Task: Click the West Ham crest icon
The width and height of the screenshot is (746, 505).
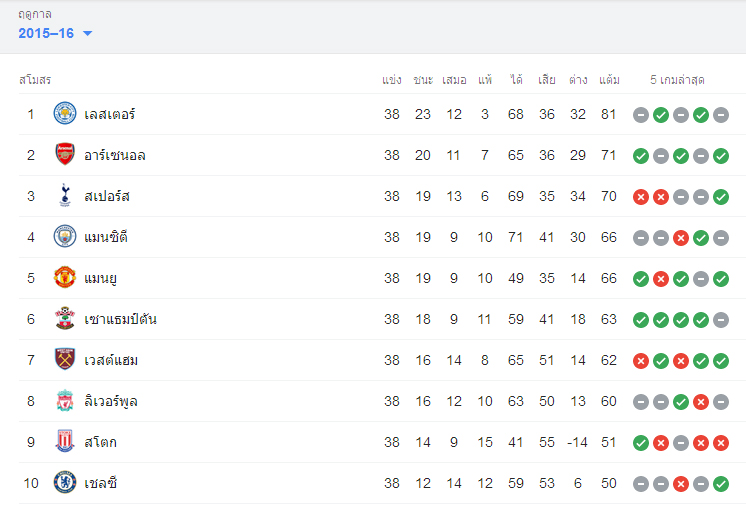Action: 65,360
